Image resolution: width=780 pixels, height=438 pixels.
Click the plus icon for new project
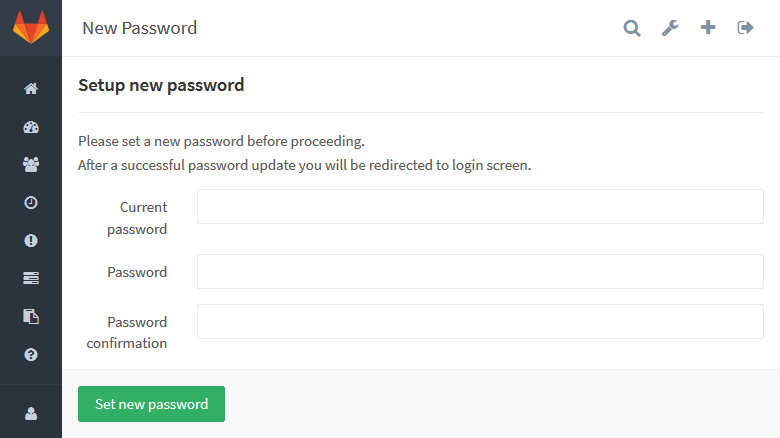click(x=708, y=28)
